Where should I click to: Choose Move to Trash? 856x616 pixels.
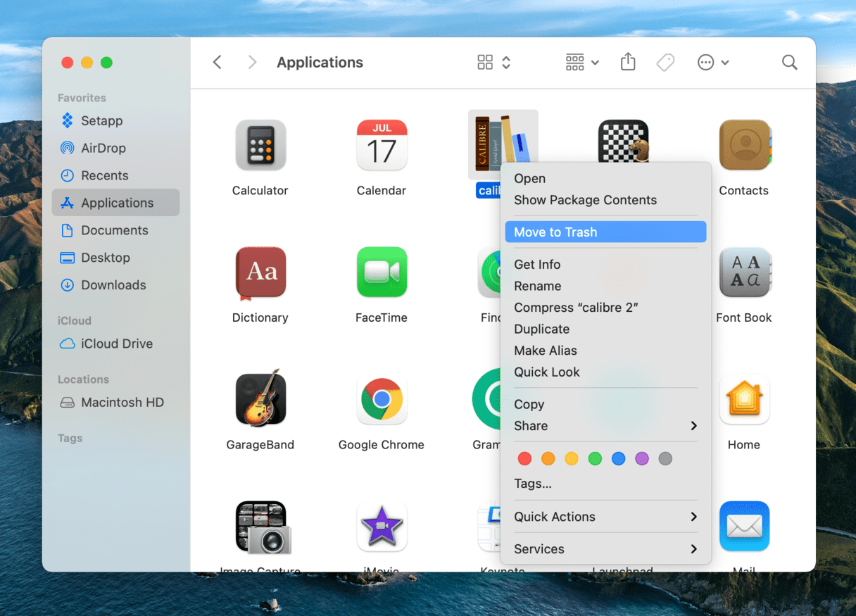tap(605, 232)
